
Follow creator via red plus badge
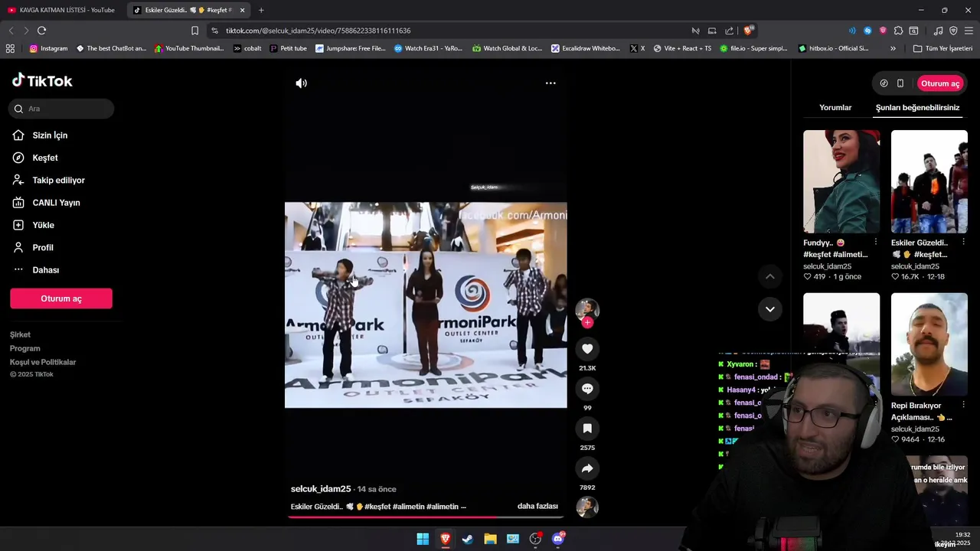[x=587, y=323]
